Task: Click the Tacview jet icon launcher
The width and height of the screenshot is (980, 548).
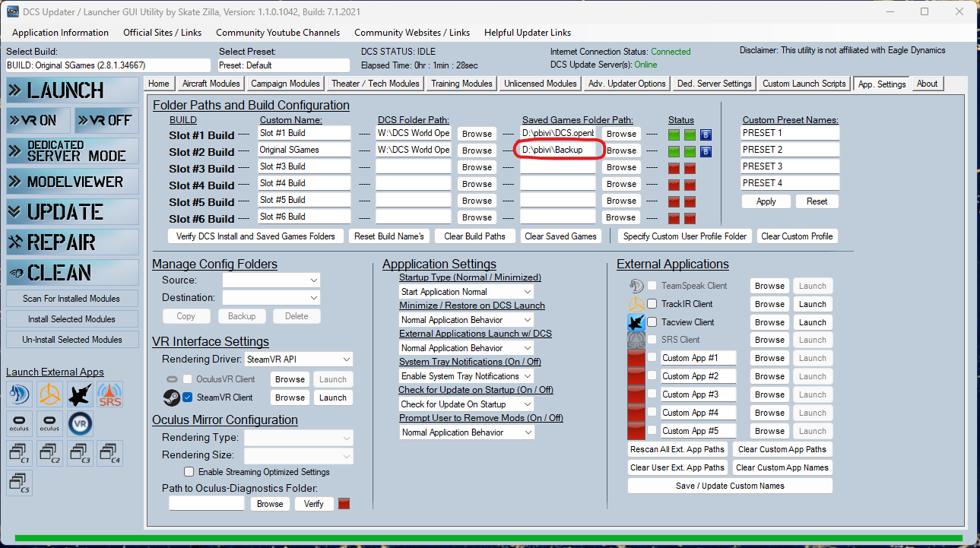Action: [x=80, y=394]
